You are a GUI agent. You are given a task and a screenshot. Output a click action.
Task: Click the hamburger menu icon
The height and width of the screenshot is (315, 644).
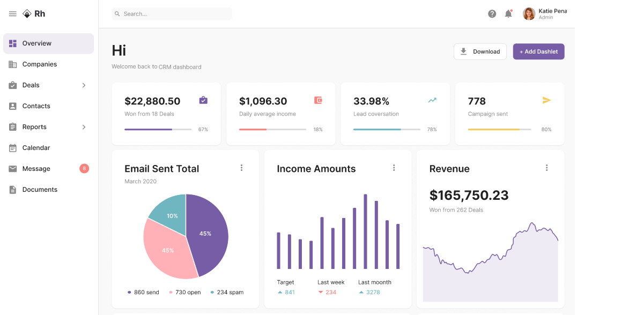[13, 14]
